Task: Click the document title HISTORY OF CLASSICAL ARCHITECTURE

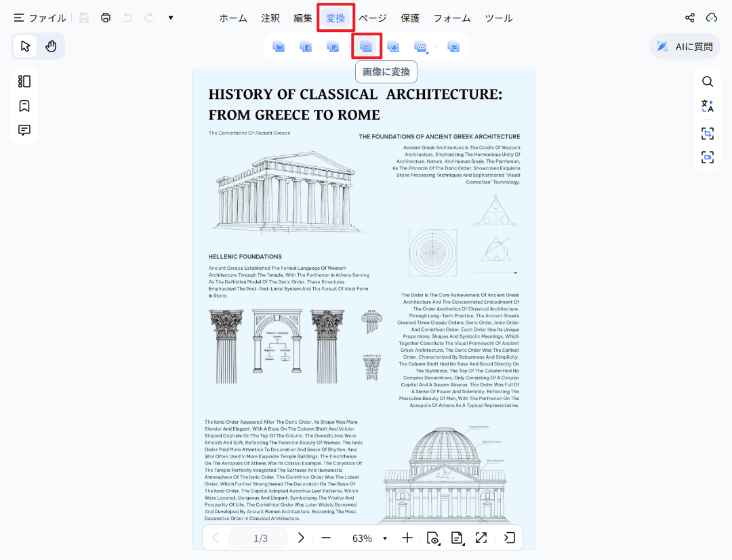Action: [355, 104]
